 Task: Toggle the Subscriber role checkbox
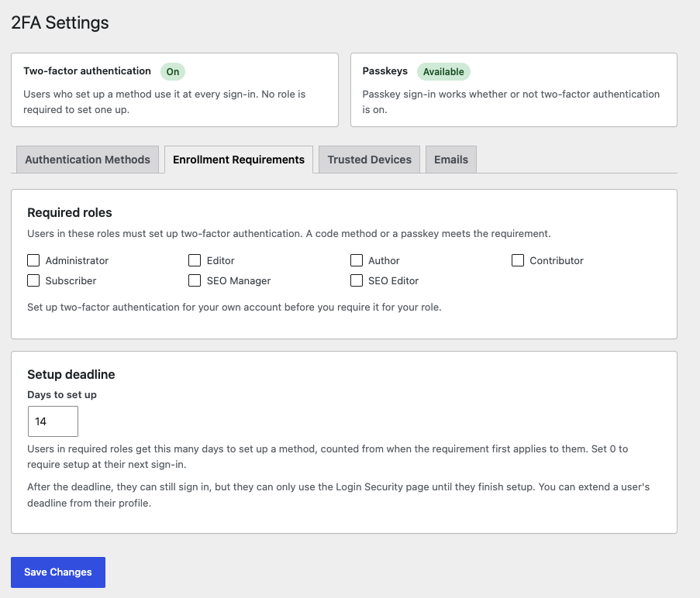[x=33, y=280]
